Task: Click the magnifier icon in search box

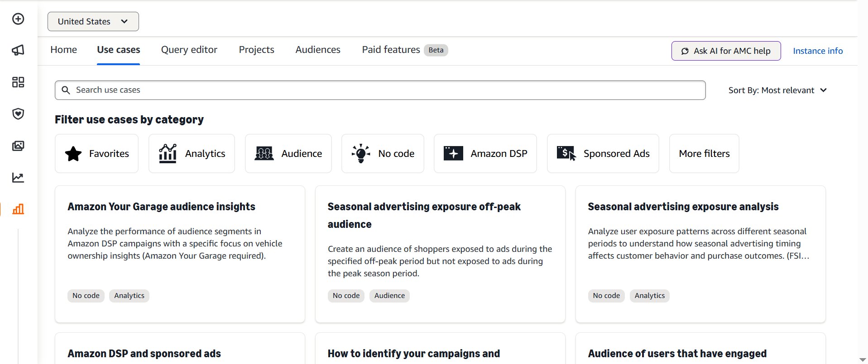Action: pos(66,90)
